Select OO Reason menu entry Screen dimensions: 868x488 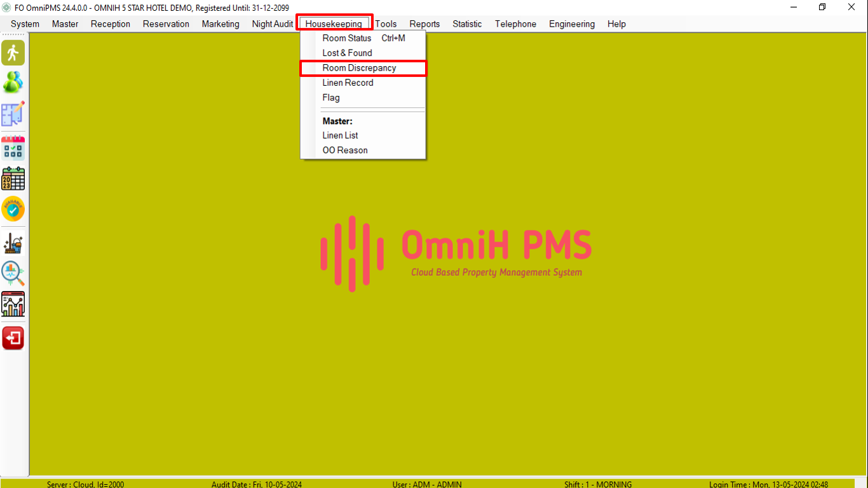[363, 150]
